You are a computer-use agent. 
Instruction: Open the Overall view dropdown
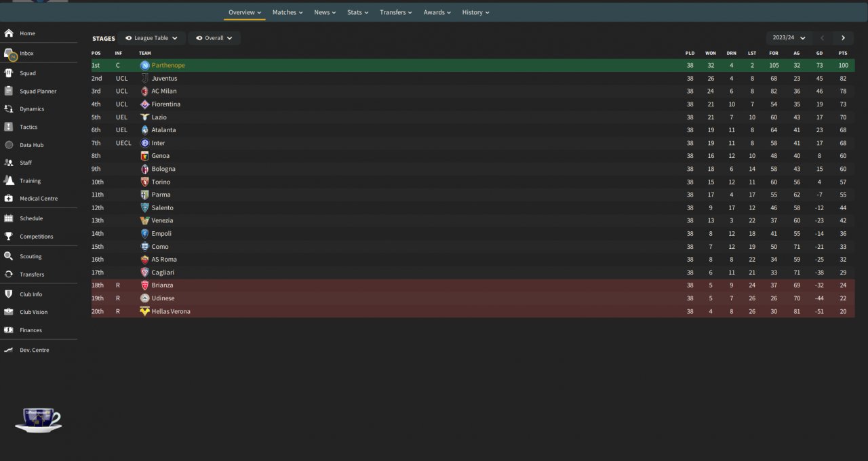pos(214,38)
